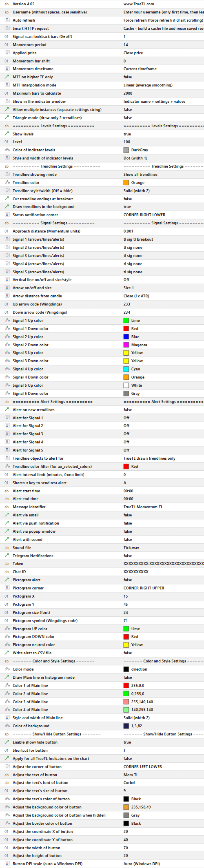Viewport: 204px width, 868px height.
Task: Open the MTF Interpolation mode Linear dropdown
Action: coord(163,85)
